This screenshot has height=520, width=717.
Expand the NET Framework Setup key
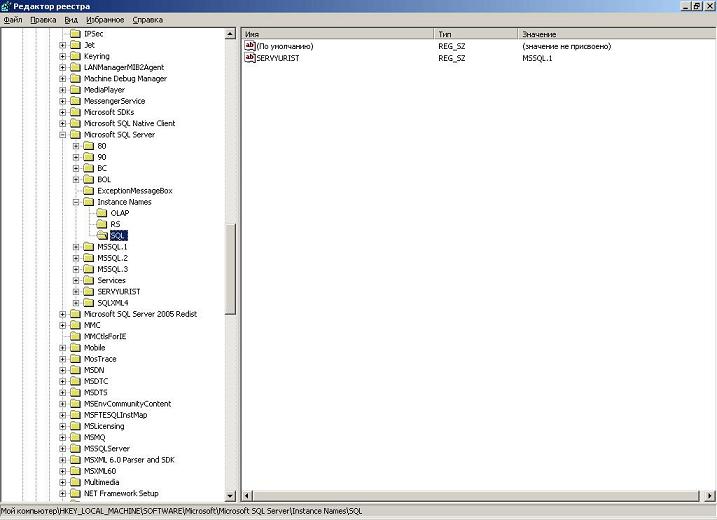(63, 493)
